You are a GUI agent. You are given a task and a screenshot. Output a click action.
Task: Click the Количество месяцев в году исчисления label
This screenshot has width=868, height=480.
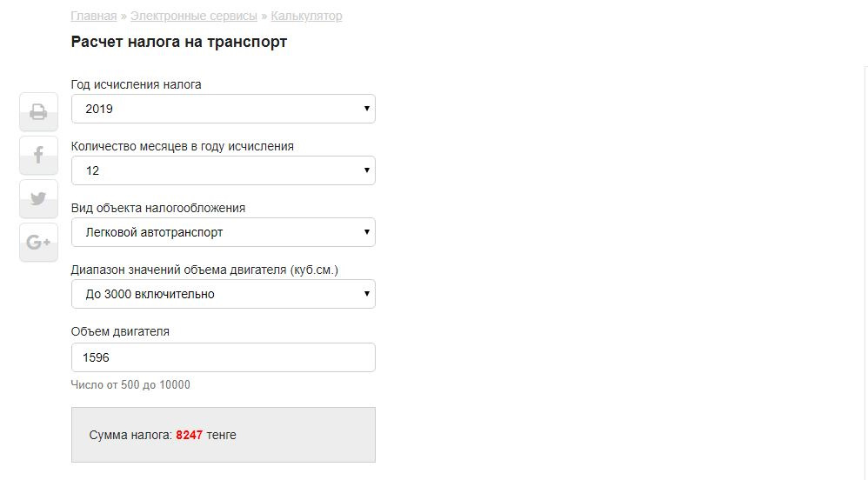[182, 147]
